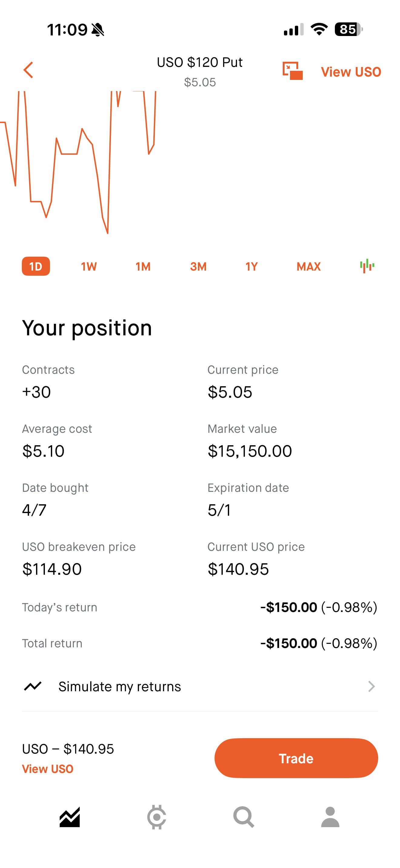Select the 1W chart range
This screenshot has width=400, height=868.
click(x=89, y=267)
